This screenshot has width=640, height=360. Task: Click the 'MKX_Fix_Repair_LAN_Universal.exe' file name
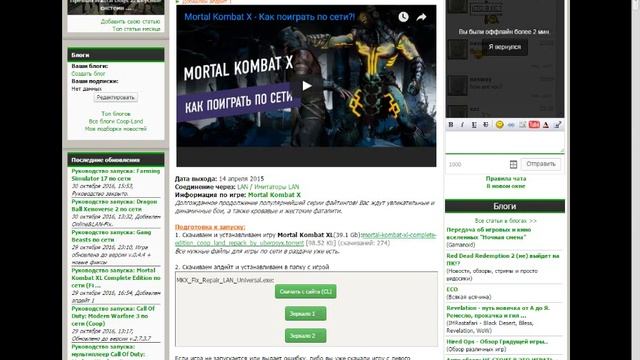tap(225, 280)
